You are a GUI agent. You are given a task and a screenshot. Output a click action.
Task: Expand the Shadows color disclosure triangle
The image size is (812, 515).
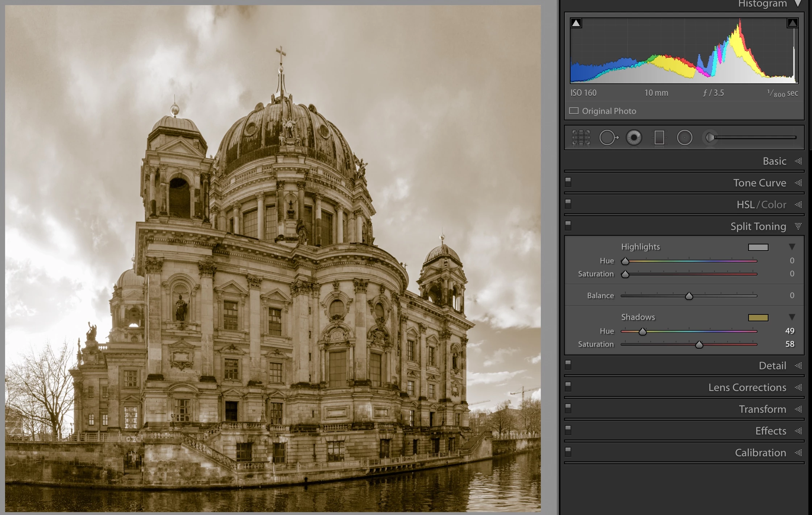792,317
